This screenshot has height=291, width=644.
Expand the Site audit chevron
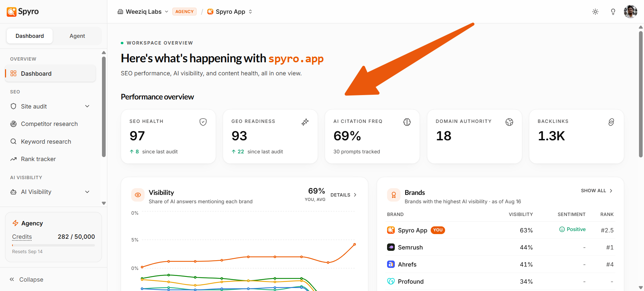[x=87, y=106]
